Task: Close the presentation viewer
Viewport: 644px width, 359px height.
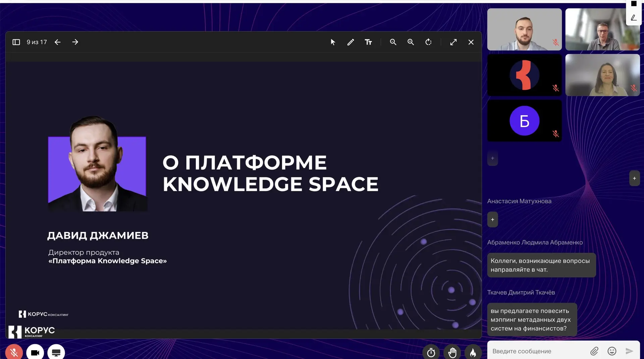Action: (x=471, y=42)
